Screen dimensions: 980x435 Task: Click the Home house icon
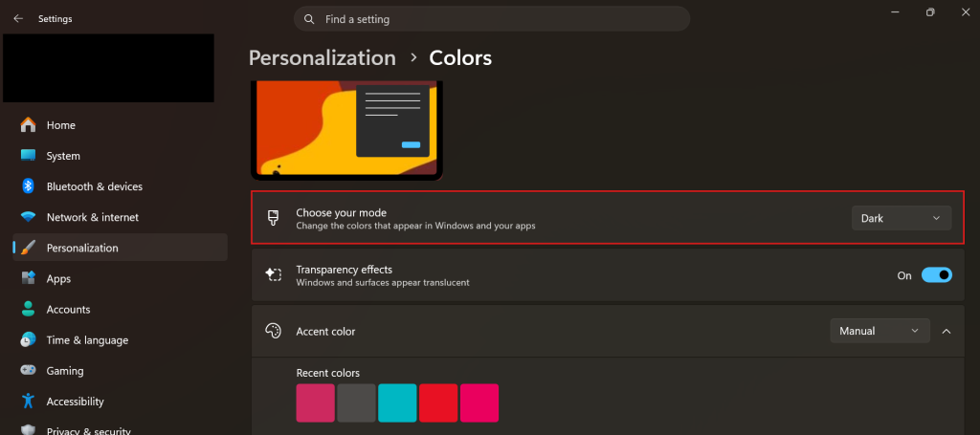click(28, 125)
